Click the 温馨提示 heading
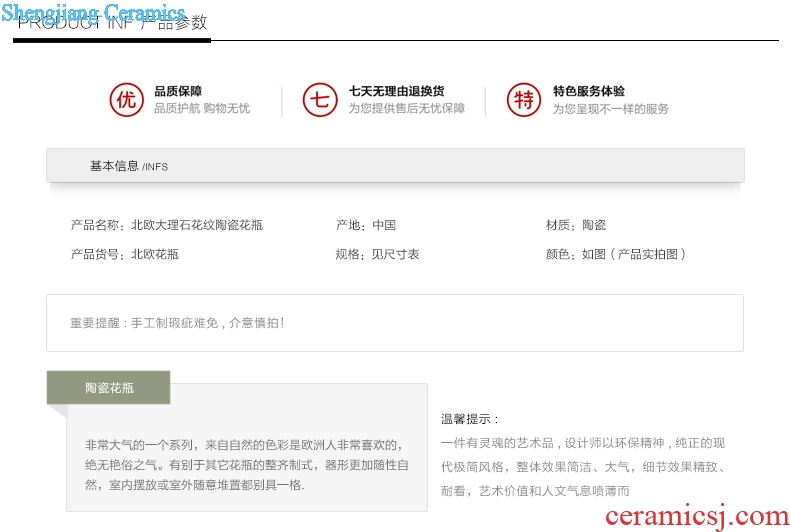Screen dimensions: 790x532 coord(469,419)
